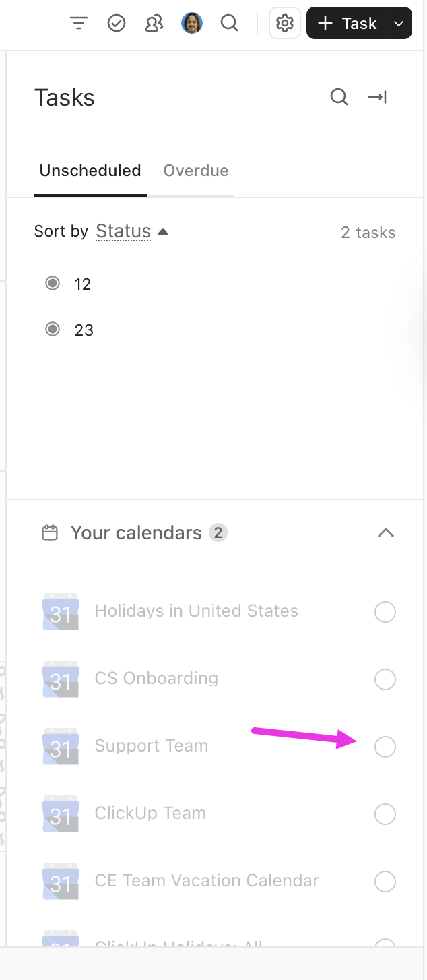Image resolution: width=427 pixels, height=980 pixels.
Task: Collapse the Tasks panel with the arrow icon
Action: coord(377,97)
